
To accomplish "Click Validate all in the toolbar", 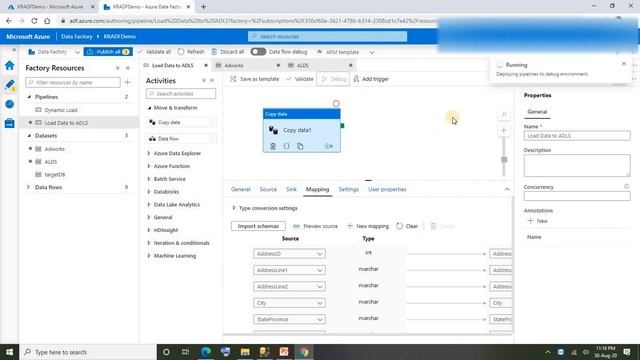I will point(154,52).
